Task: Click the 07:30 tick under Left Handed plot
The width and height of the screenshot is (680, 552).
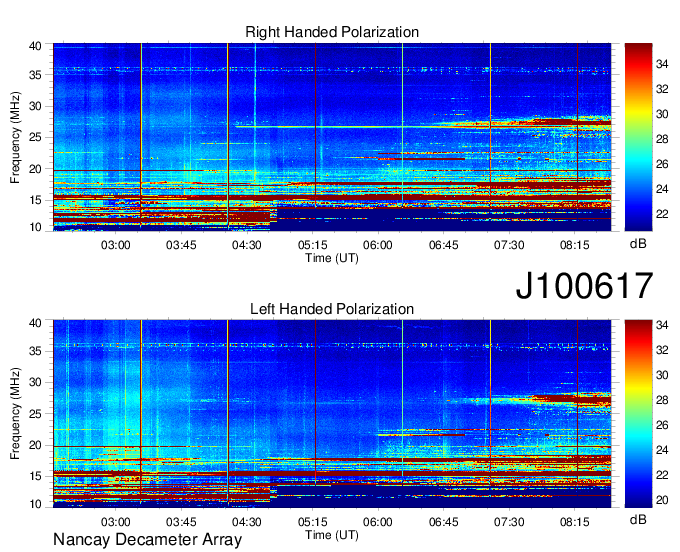Action: [x=509, y=522]
